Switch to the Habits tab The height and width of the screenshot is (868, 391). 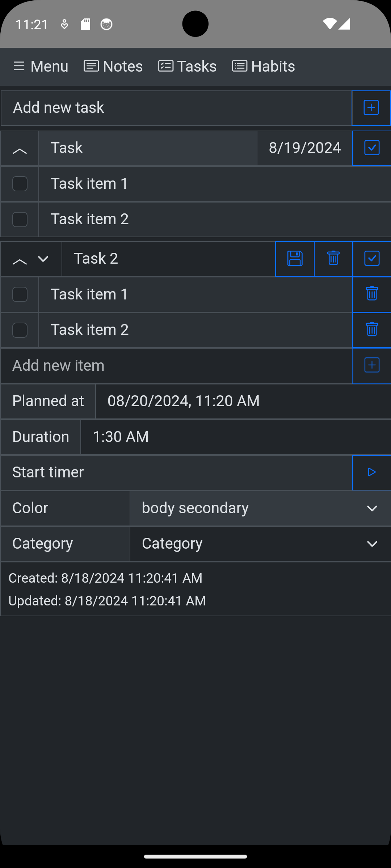pos(264,67)
